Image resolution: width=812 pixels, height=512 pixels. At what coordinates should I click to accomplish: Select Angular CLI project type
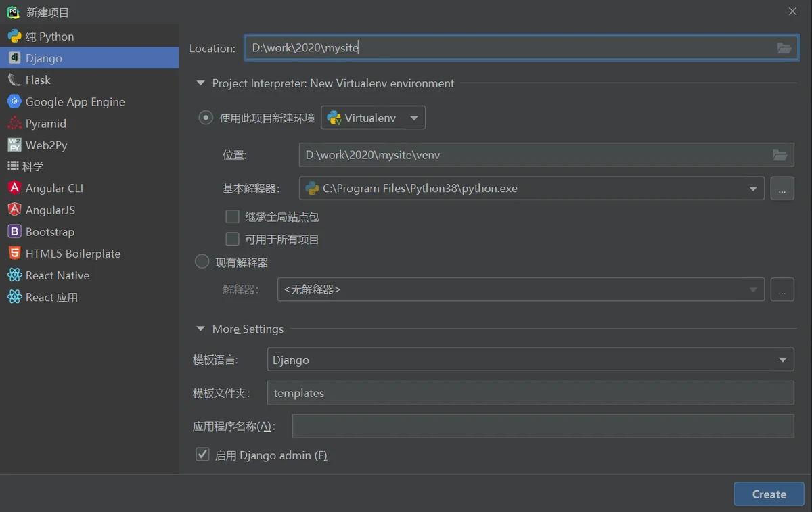pyautogui.click(x=89, y=188)
